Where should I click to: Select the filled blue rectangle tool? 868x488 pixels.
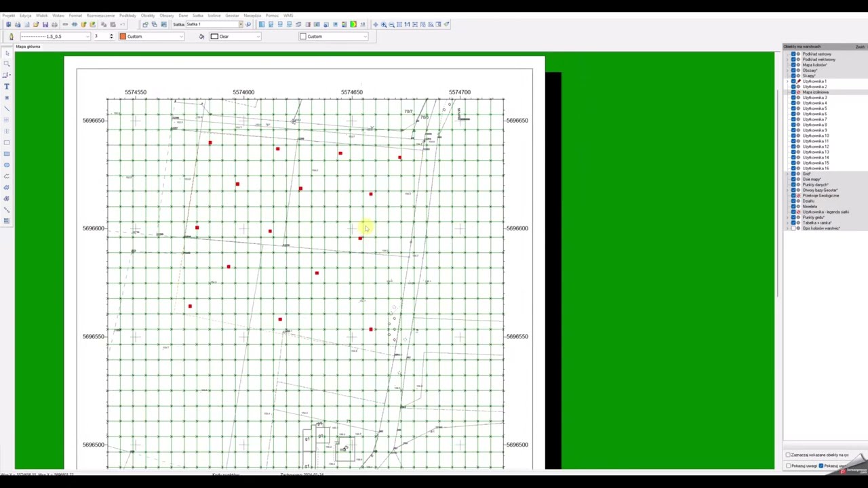[7, 154]
